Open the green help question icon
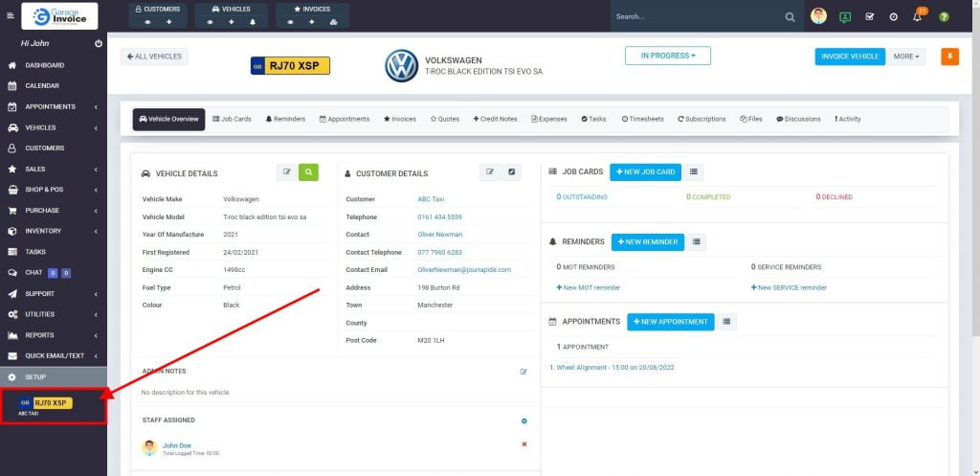This screenshot has height=476, width=980. point(944,17)
